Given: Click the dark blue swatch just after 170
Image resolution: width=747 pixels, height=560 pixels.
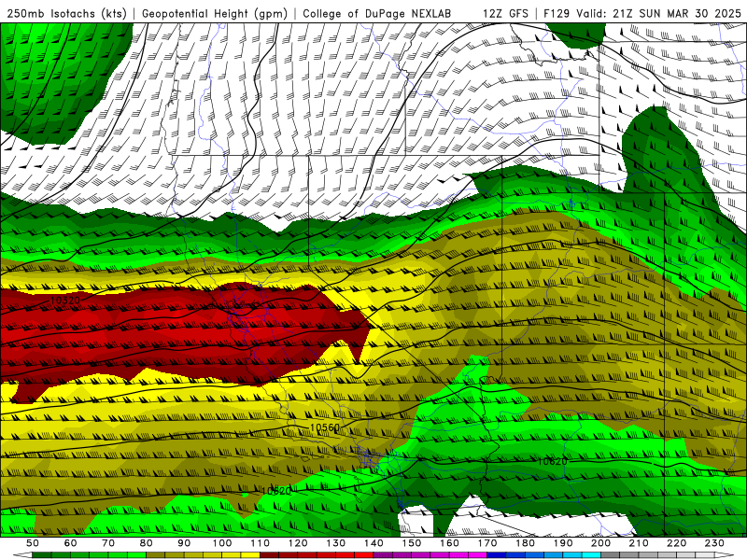Looking at the screenshot, I should click(497, 555).
